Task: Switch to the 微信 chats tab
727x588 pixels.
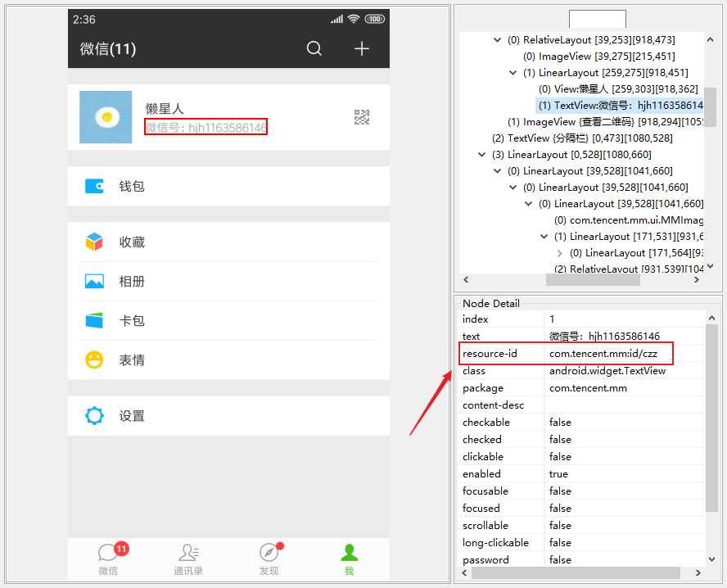Action: click(108, 559)
